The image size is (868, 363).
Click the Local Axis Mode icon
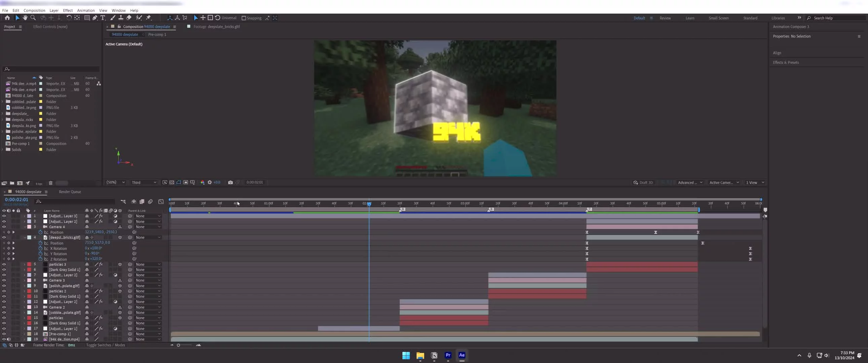pos(170,18)
